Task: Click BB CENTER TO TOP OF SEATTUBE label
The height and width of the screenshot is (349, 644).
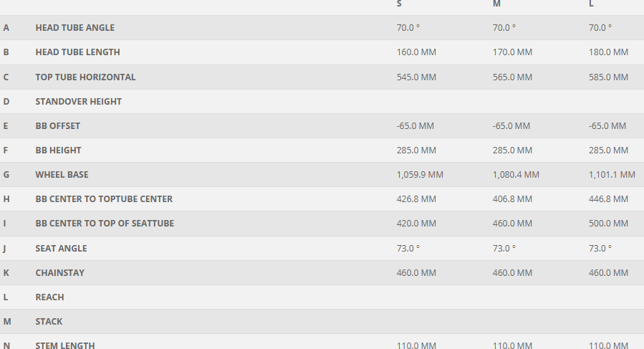Action: click(105, 223)
